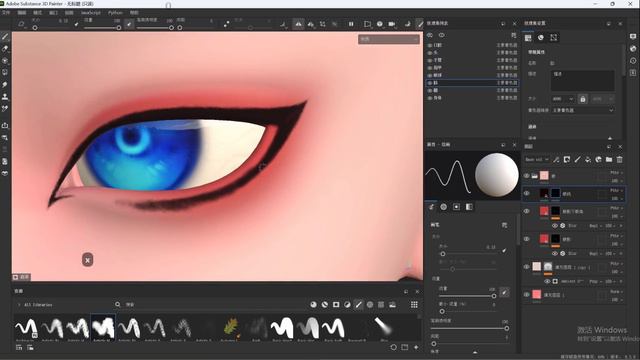Image resolution: width=640 pixels, height=360 pixels.
Task: Toggle visibility of selected texture set row
Action: coord(430,83)
